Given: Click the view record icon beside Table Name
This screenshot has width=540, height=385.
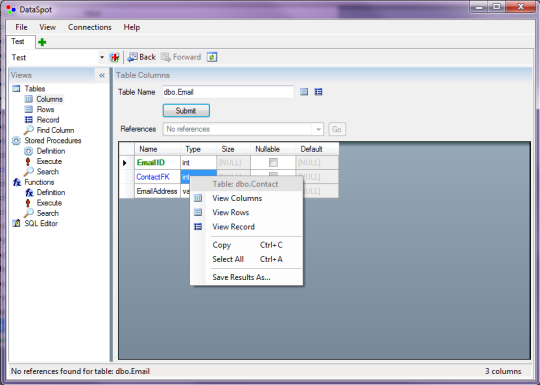Looking at the screenshot, I should [x=319, y=92].
